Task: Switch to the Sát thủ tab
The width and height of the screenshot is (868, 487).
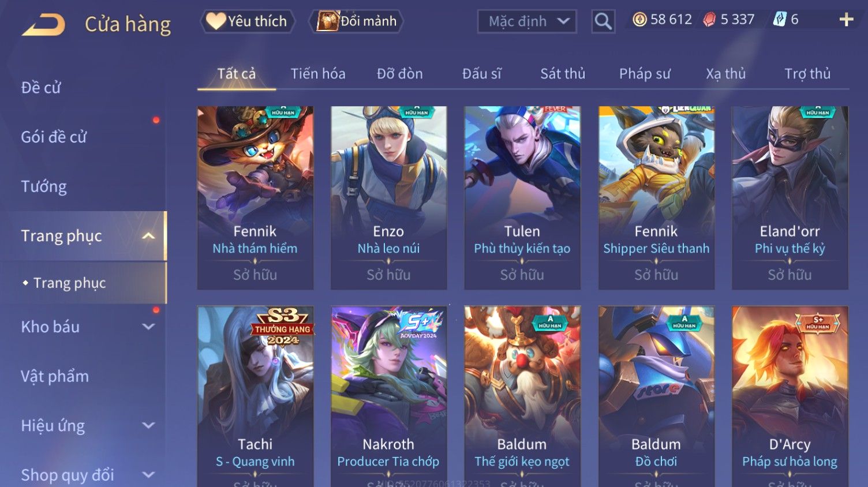Action: tap(563, 74)
